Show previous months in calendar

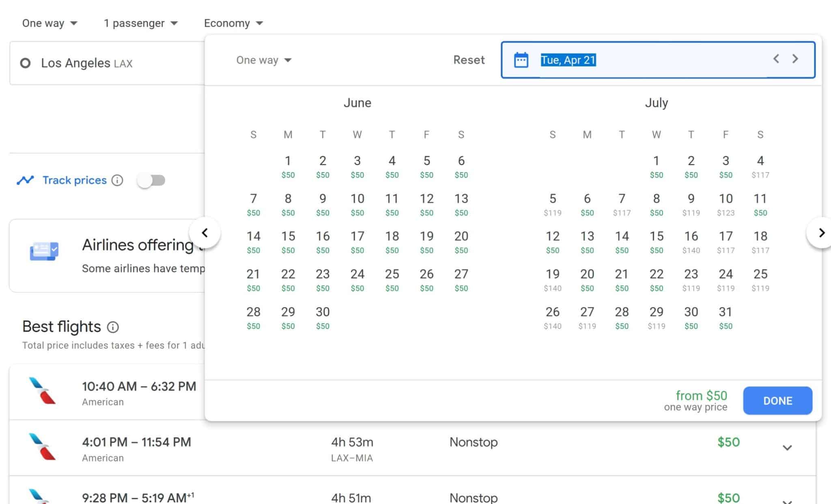tap(205, 233)
